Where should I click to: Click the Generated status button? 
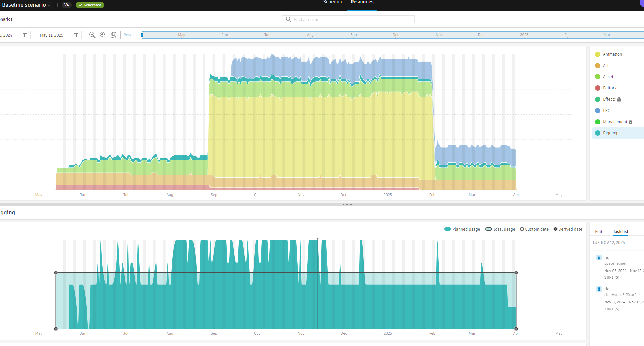click(90, 5)
